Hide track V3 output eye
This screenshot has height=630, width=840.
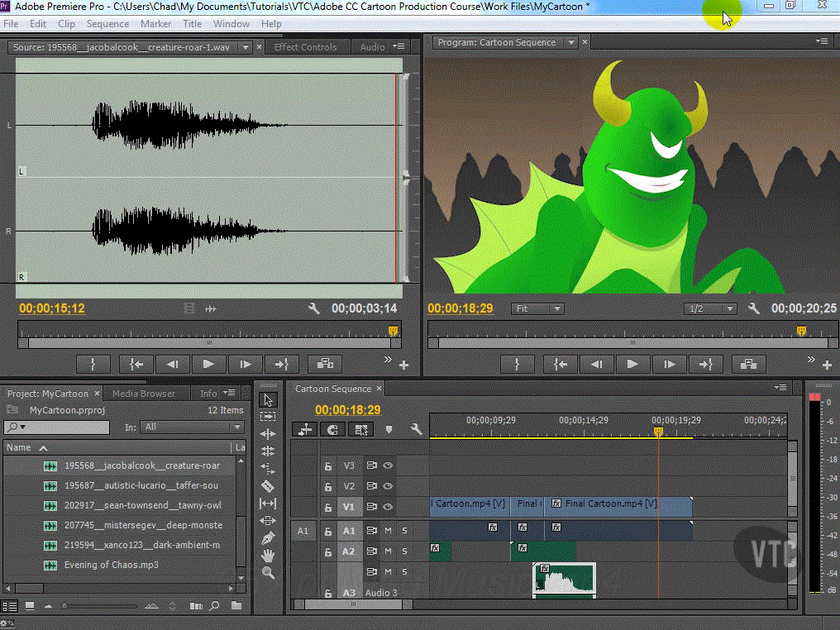pos(388,465)
